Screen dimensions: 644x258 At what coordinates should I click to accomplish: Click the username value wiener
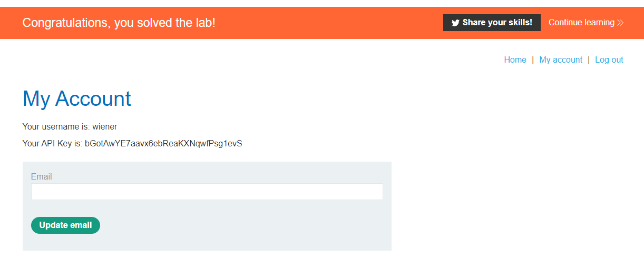point(105,126)
